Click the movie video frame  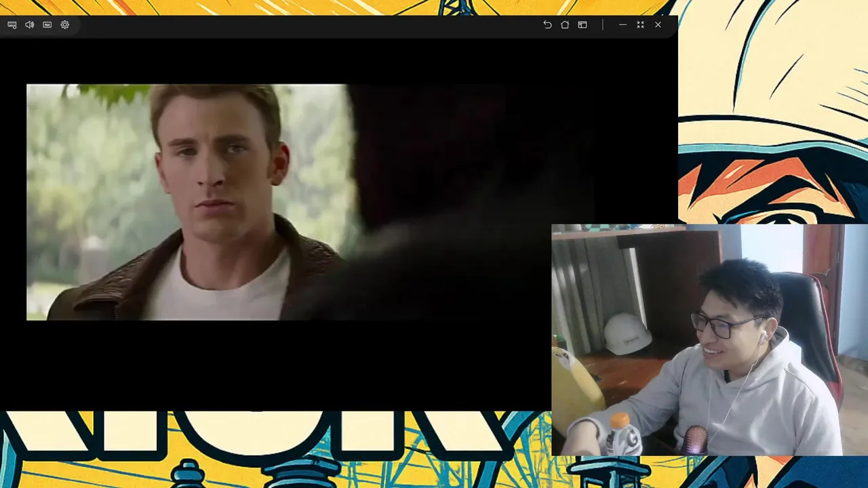point(310,202)
